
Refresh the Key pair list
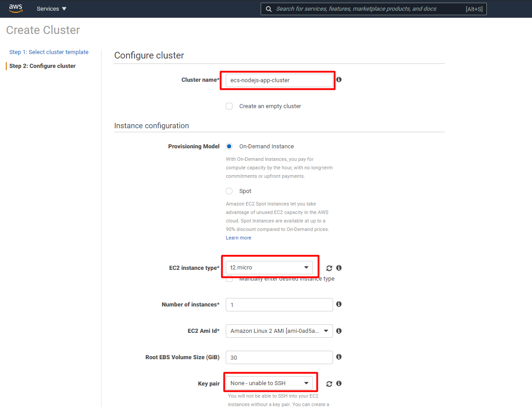[x=329, y=383]
